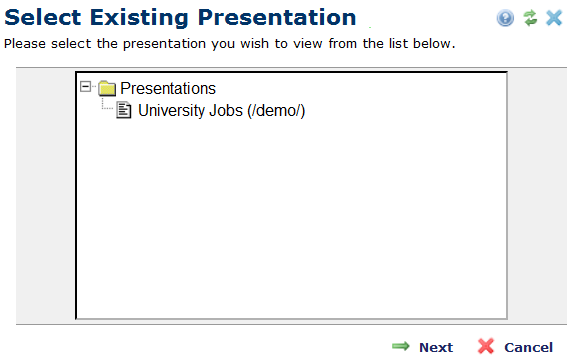
Task: Click the dotted tree connector before University Jobs
Action: tap(107, 104)
